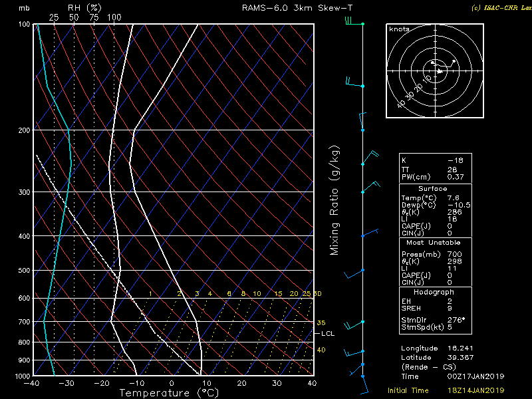Click the '-40' temperature axis label

pyautogui.click(x=31, y=384)
